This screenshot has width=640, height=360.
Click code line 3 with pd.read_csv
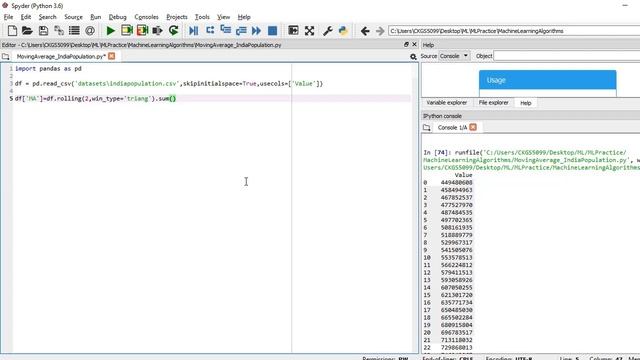(x=169, y=84)
